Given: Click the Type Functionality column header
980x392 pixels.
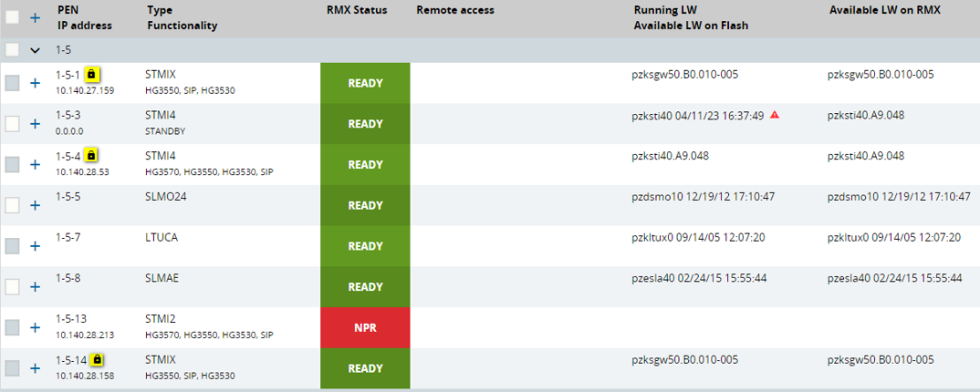Looking at the screenshot, I should (182, 18).
